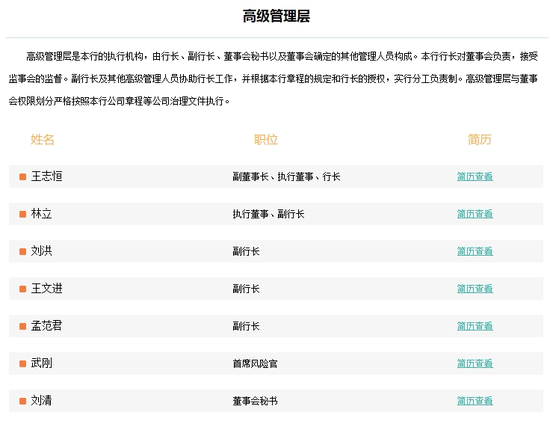Open 简历查看 link for 林立
This screenshot has width=550, height=424.
click(x=475, y=214)
